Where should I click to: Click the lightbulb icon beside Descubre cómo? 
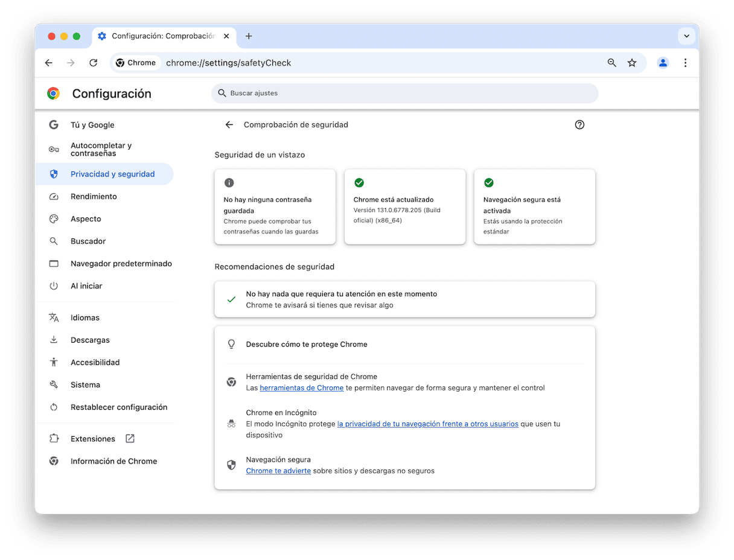(231, 345)
